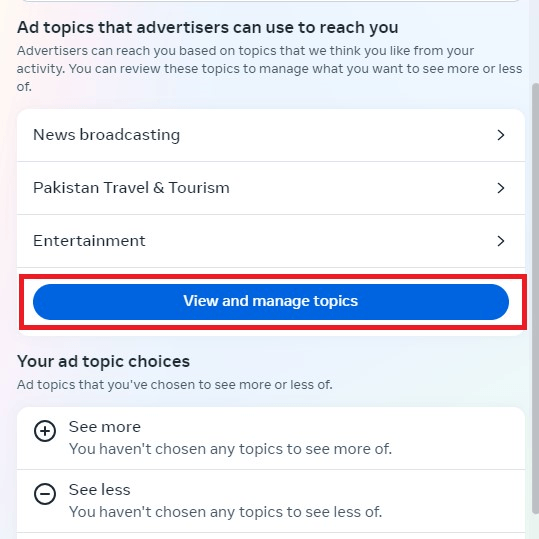This screenshot has width=539, height=539.
Task: Click the advertisers description paragraph
Action: point(270,68)
